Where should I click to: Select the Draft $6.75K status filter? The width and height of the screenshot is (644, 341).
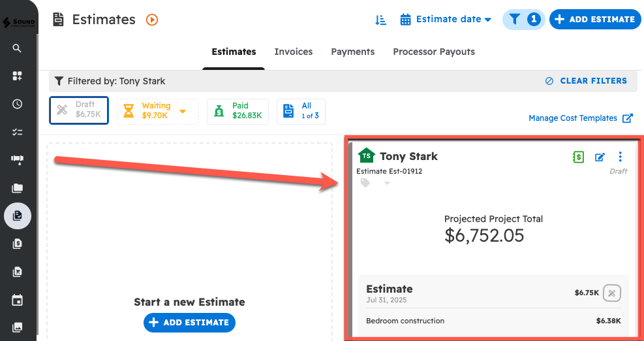tap(79, 110)
